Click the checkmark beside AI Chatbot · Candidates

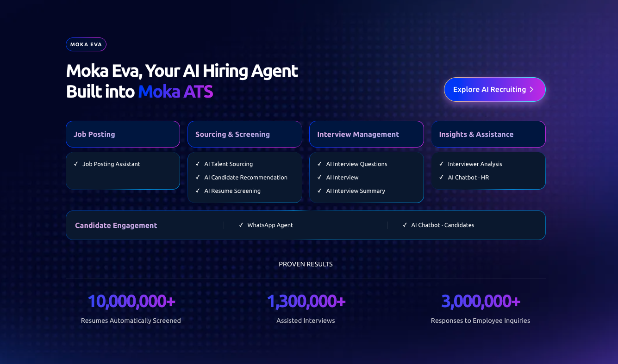(405, 225)
